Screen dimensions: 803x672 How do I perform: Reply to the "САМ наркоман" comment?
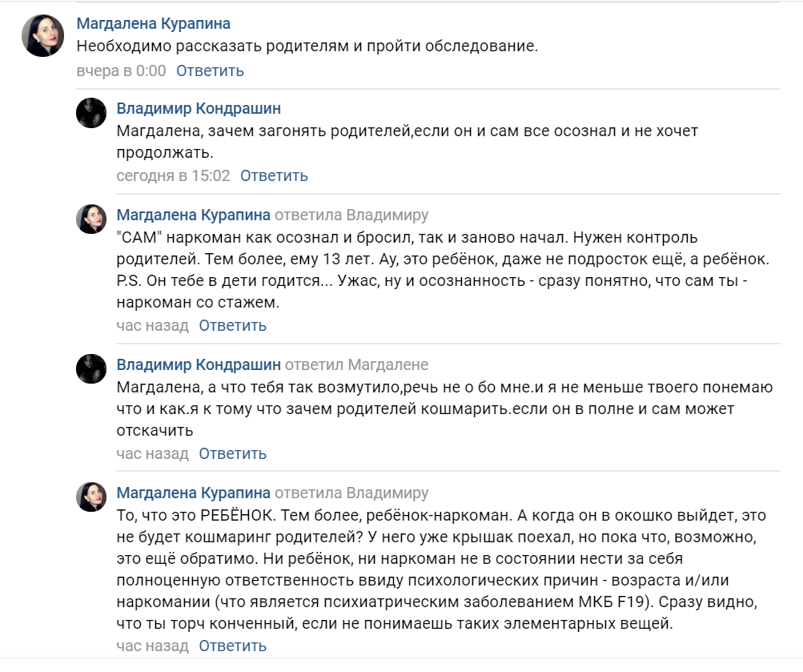[232, 325]
